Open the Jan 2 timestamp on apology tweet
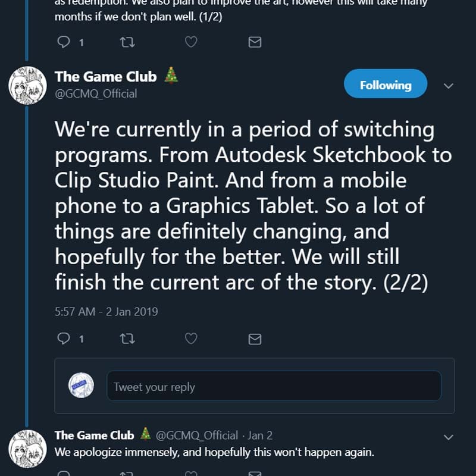The height and width of the screenshot is (476, 476). [x=261, y=436]
